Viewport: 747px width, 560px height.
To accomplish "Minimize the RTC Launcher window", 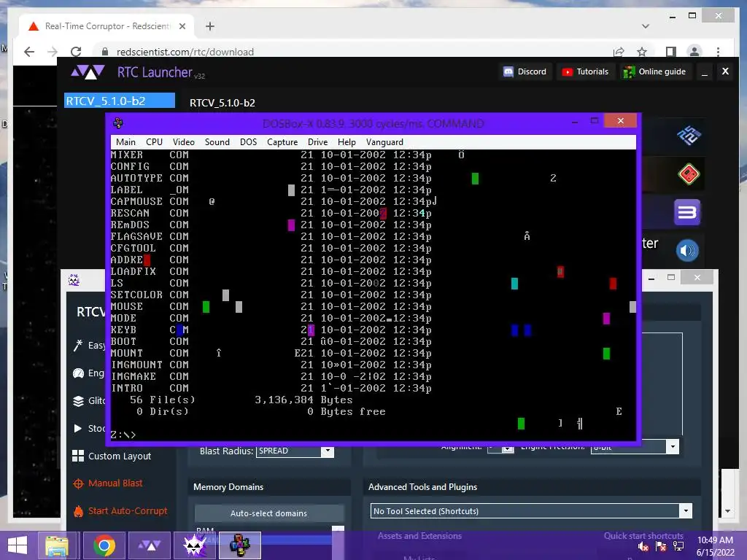I will click(x=705, y=72).
